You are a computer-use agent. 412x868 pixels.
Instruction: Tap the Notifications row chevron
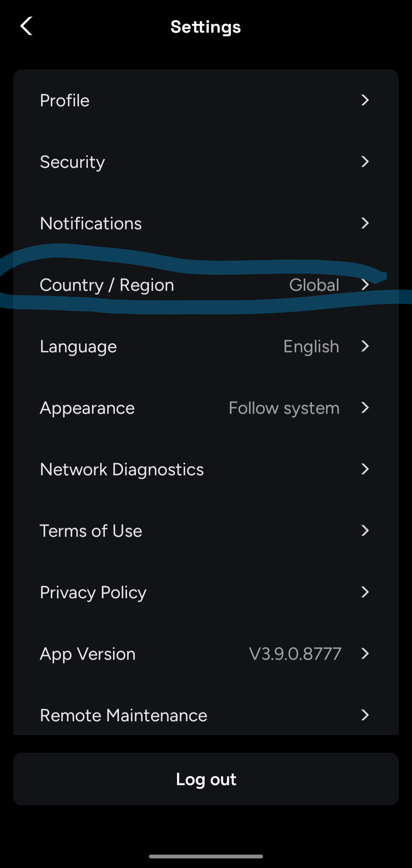pos(365,223)
